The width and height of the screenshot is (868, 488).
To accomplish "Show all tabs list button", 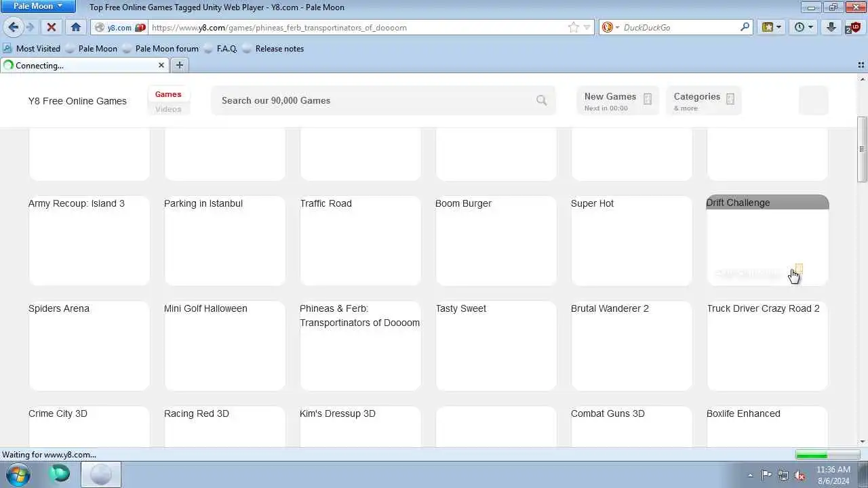I will coord(861,65).
